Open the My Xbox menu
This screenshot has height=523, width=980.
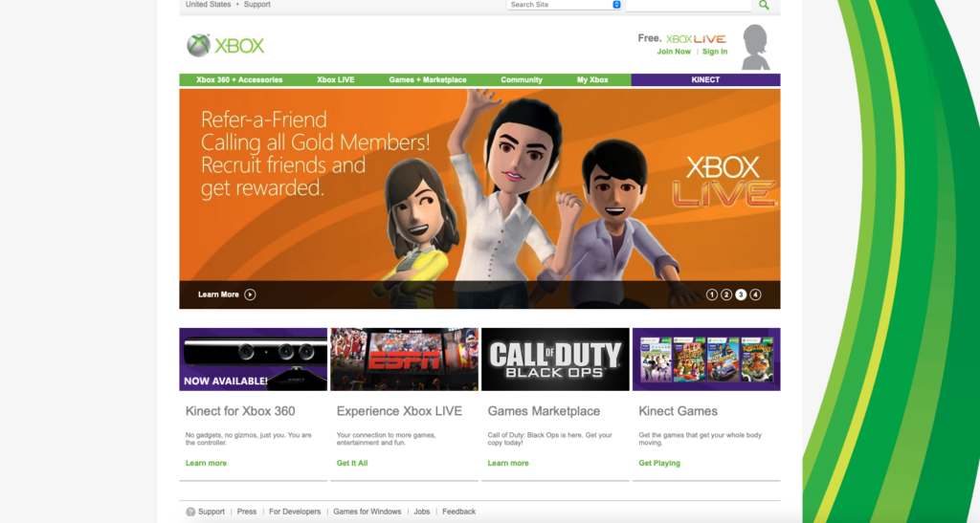coord(592,80)
